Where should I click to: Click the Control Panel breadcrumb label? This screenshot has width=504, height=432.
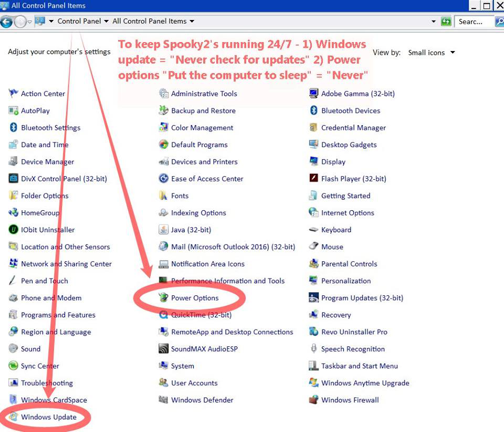[79, 21]
